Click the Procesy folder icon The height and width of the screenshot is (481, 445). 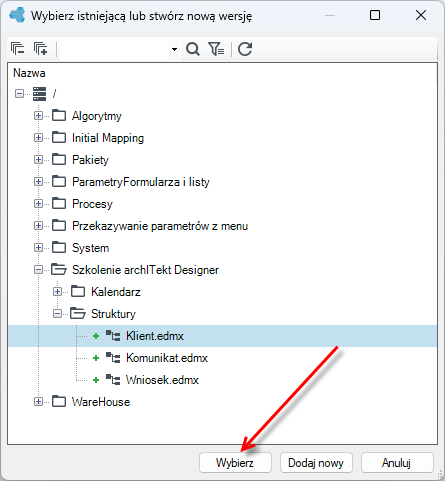pos(59,204)
